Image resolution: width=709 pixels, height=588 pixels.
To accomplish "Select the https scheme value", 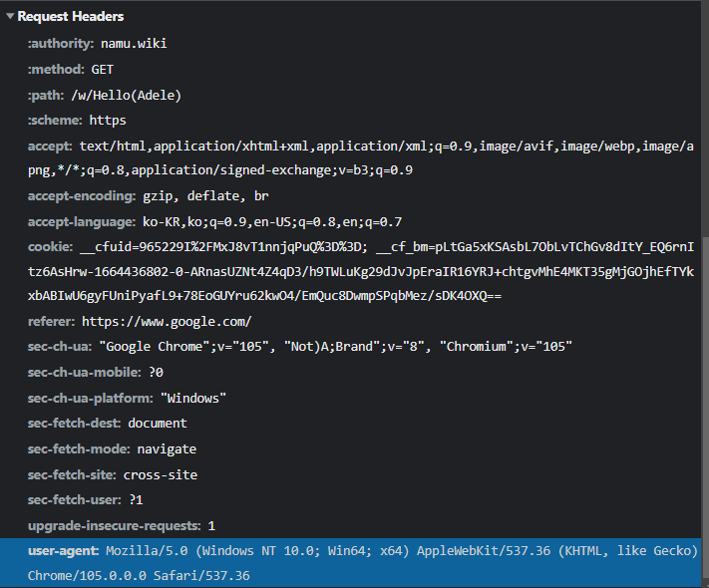I will pos(108,121).
